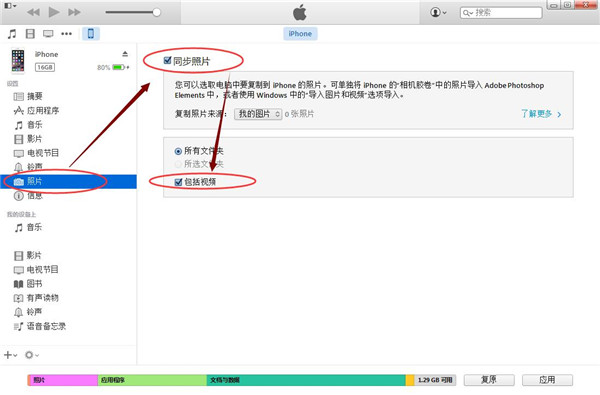Switch to Music library icon
This screenshot has height=395, width=600.
pos(12,34)
